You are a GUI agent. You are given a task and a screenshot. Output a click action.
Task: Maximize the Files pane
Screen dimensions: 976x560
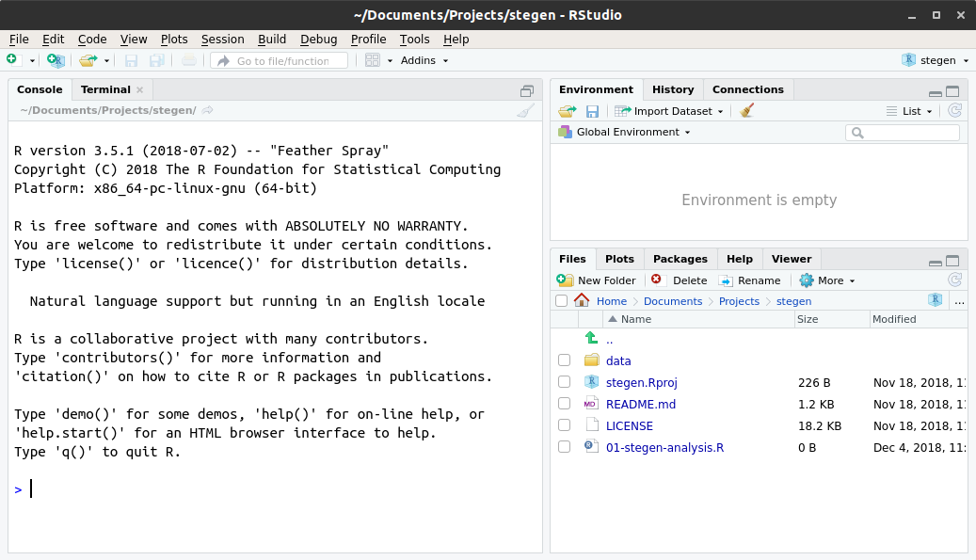[952, 261]
